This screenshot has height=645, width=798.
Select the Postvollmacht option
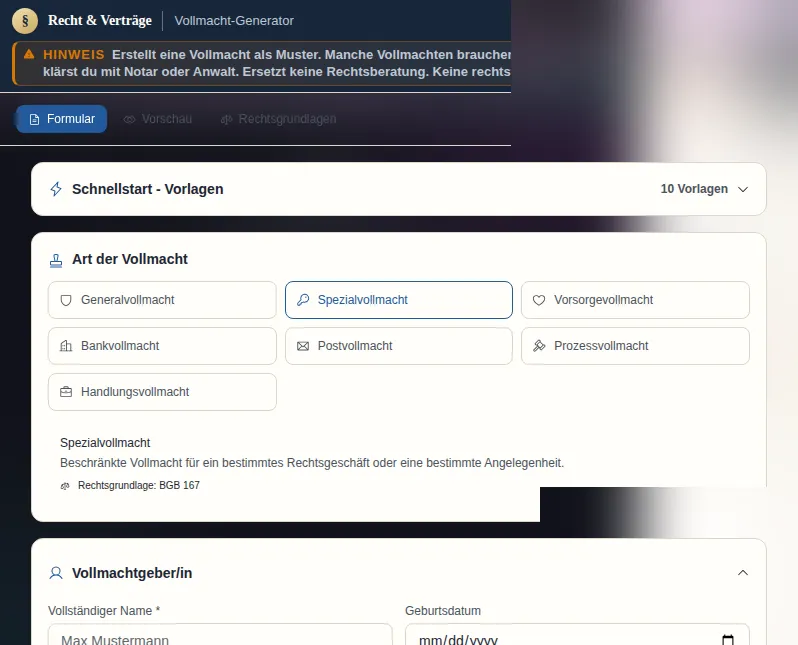tap(399, 346)
